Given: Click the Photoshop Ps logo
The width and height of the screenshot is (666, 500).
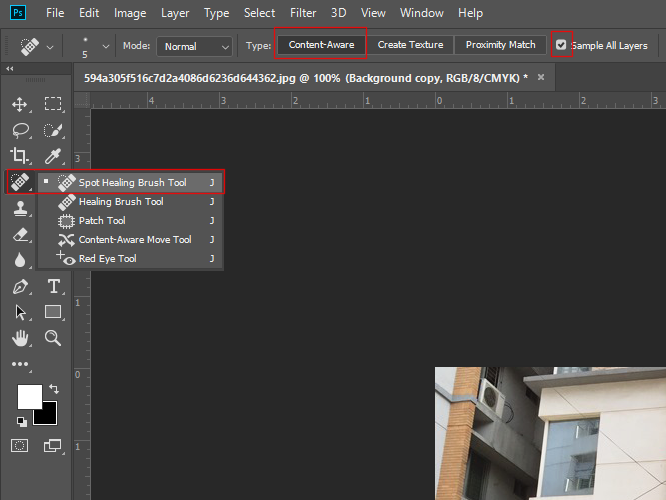Looking at the screenshot, I should click(18, 12).
